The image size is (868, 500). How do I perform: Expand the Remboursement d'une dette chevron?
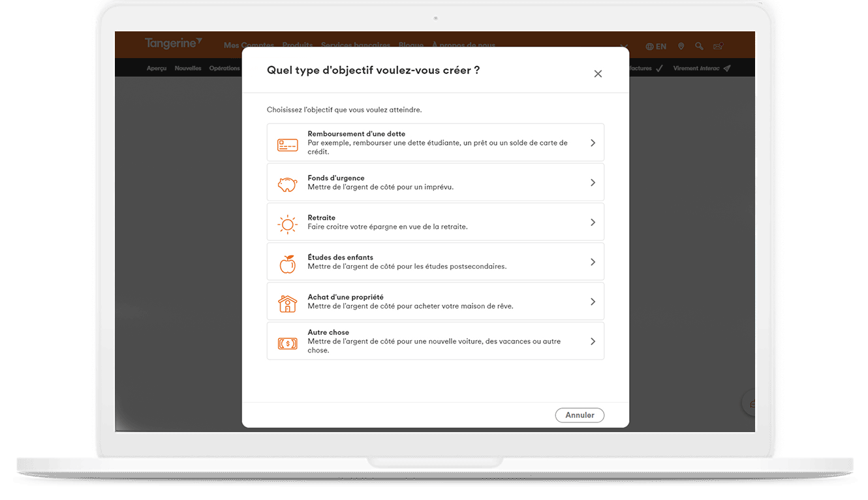tap(593, 142)
